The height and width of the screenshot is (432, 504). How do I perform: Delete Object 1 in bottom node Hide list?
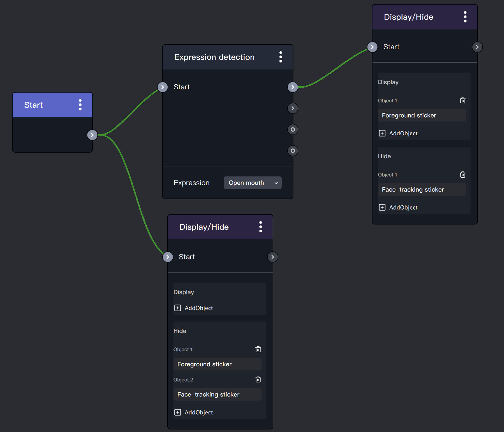click(258, 349)
